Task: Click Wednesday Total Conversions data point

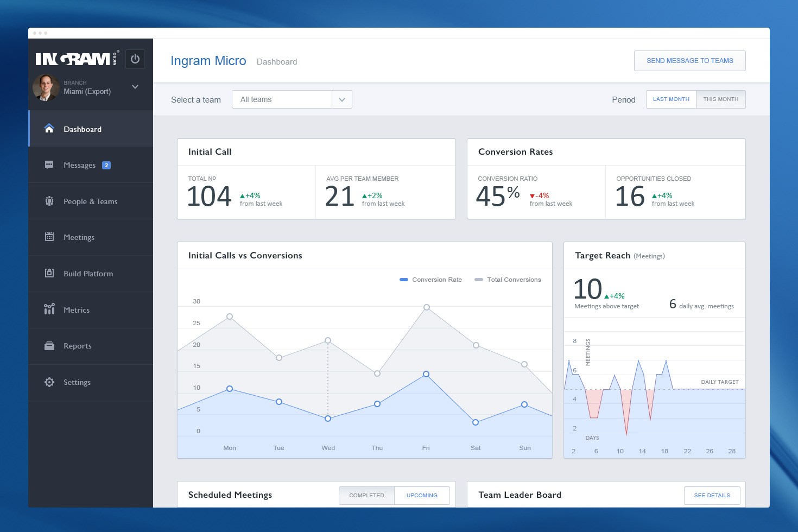Action: [328, 340]
